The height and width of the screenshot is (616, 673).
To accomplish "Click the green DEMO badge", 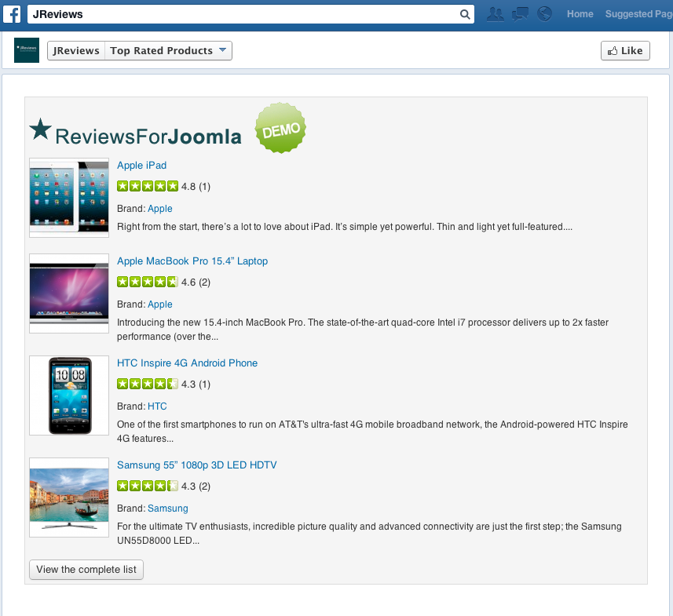I will point(280,128).
